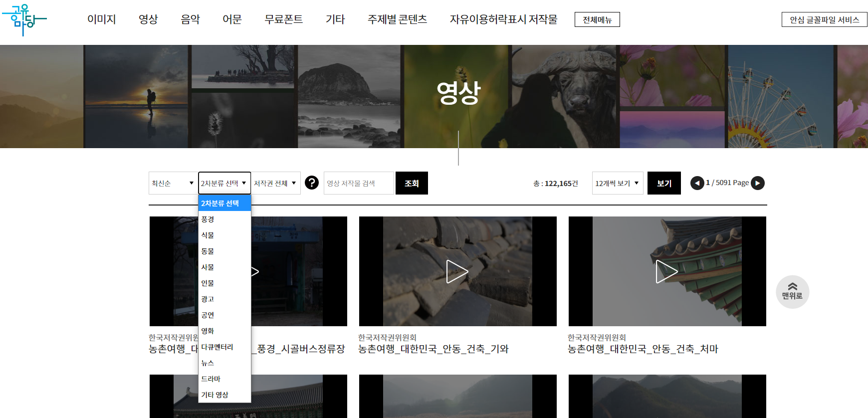This screenshot has height=418, width=868.
Task: Open the 기타 nav menu
Action: tap(335, 19)
